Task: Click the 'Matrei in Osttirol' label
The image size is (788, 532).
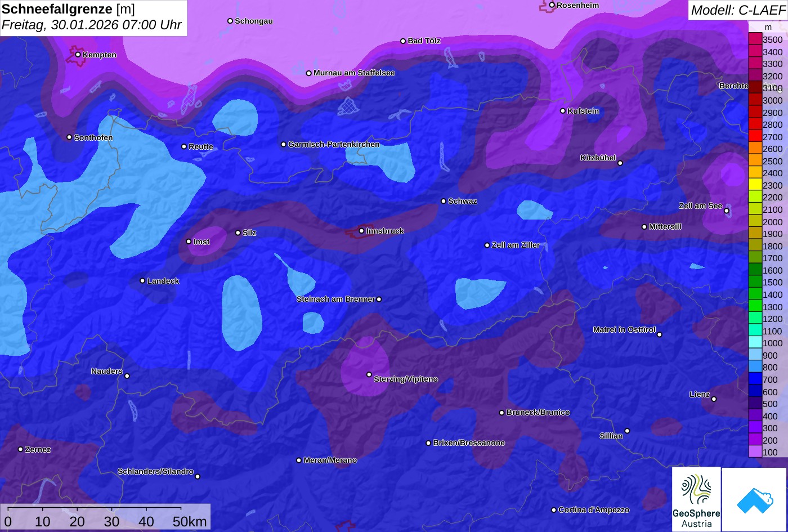Action: point(624,330)
